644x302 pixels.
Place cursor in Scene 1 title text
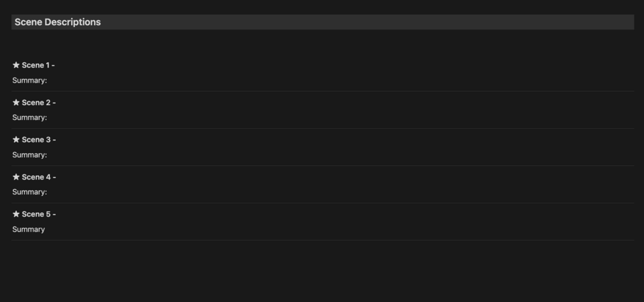click(38, 65)
